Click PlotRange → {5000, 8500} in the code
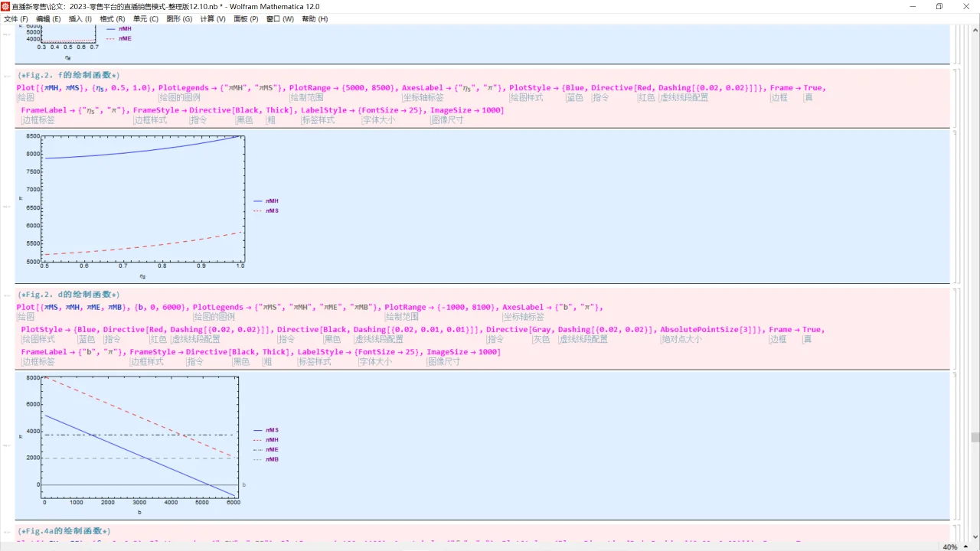The width and height of the screenshot is (980, 551). point(343,88)
